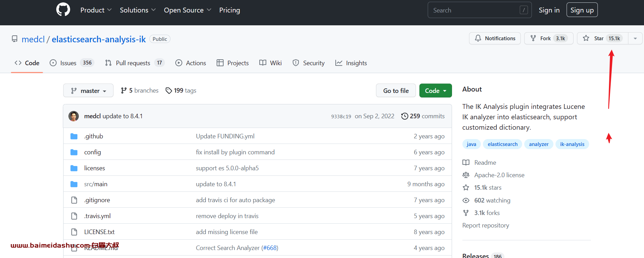
Task: Click the Sign up button
Action: tap(582, 10)
